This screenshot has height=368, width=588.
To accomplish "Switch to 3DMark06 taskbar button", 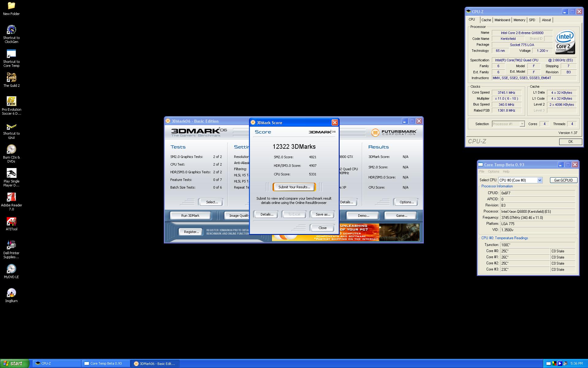I will [155, 364].
